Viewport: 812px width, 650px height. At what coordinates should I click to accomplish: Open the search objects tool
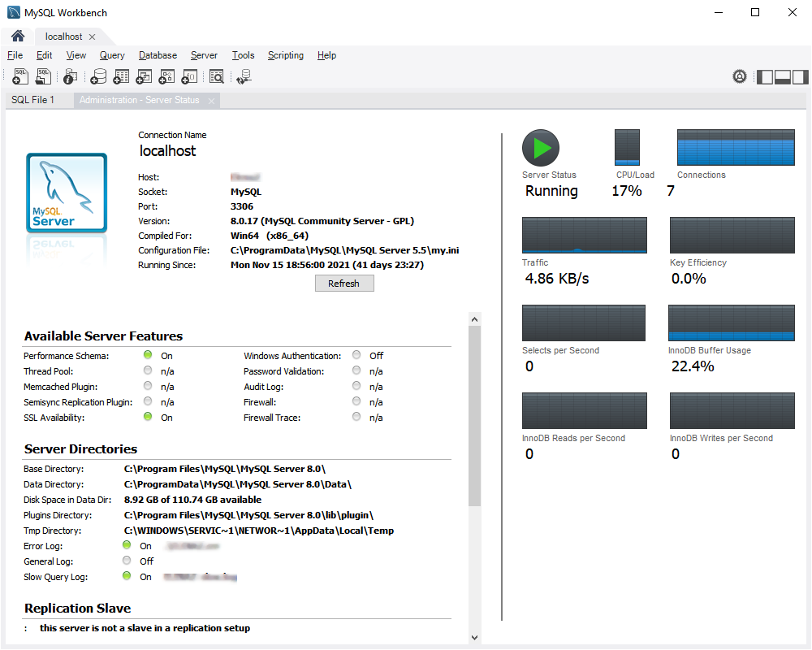pyautogui.click(x=217, y=76)
